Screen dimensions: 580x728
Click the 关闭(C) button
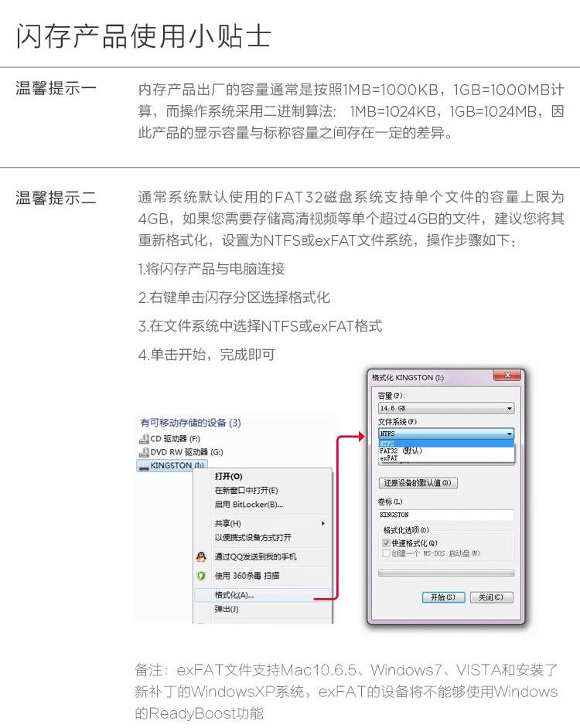click(x=491, y=597)
